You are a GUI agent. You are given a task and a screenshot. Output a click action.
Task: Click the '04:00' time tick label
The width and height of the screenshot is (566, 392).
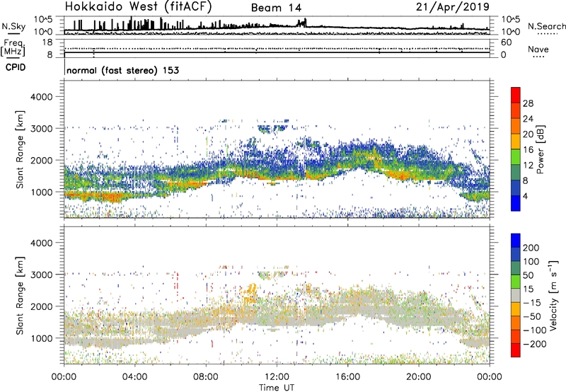(x=134, y=377)
